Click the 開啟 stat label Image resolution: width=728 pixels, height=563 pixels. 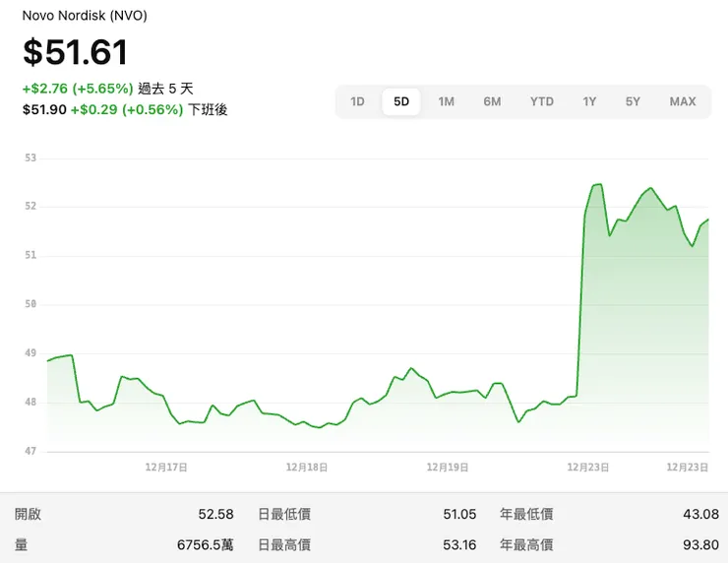tap(28, 514)
